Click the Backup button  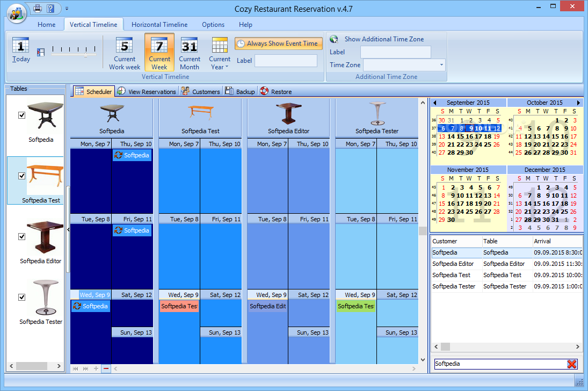240,91
